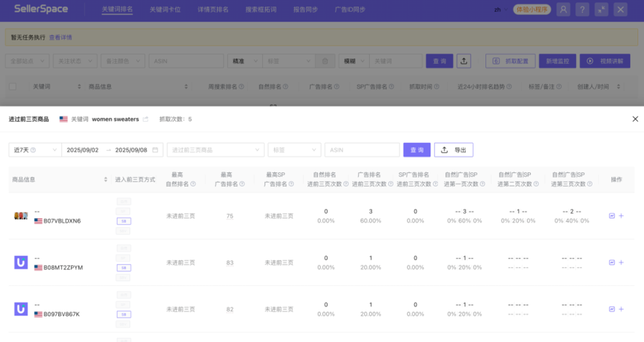This screenshot has width=644, height=342.
Task: Click end date 2025/09/08
Action: click(131, 150)
